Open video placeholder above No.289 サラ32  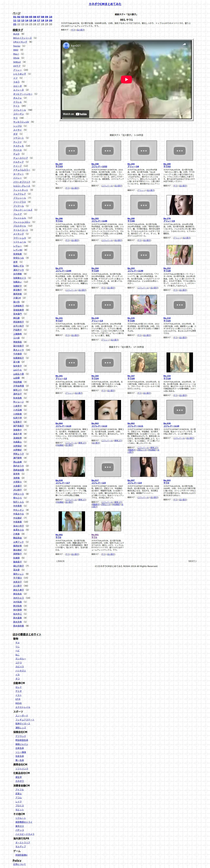pos(180,151)
